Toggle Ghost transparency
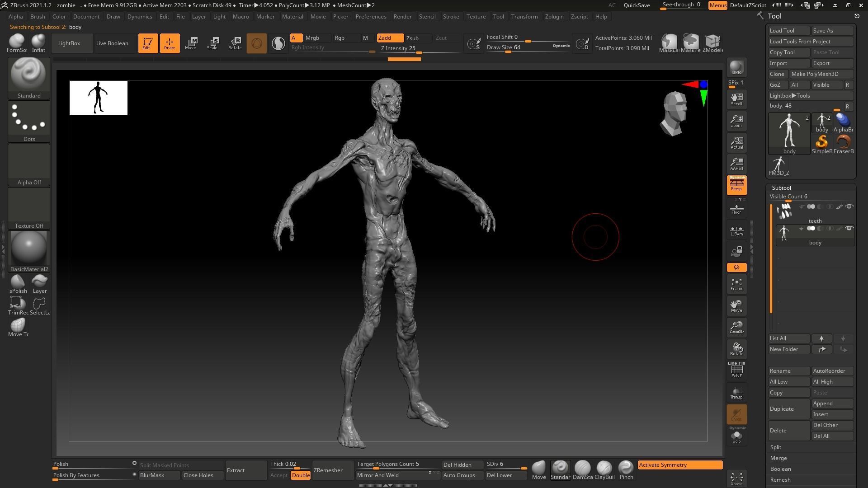The height and width of the screenshot is (488, 868). tap(736, 414)
